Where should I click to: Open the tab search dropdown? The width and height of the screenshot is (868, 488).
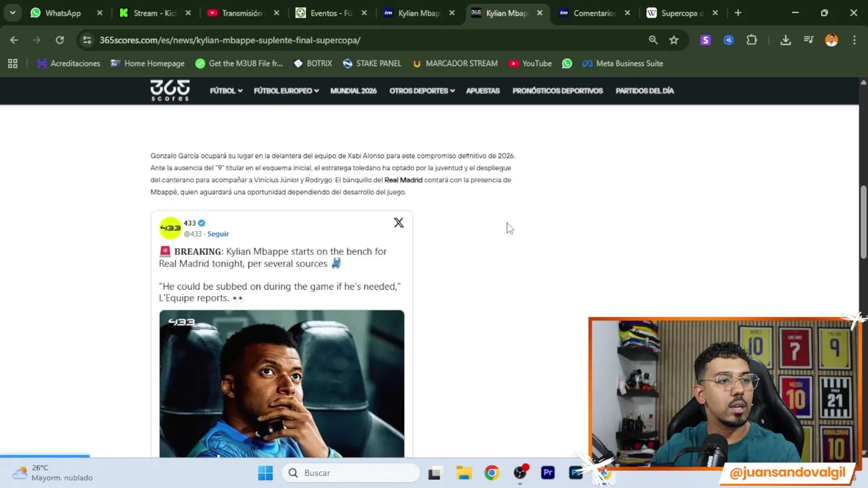coord(12,13)
